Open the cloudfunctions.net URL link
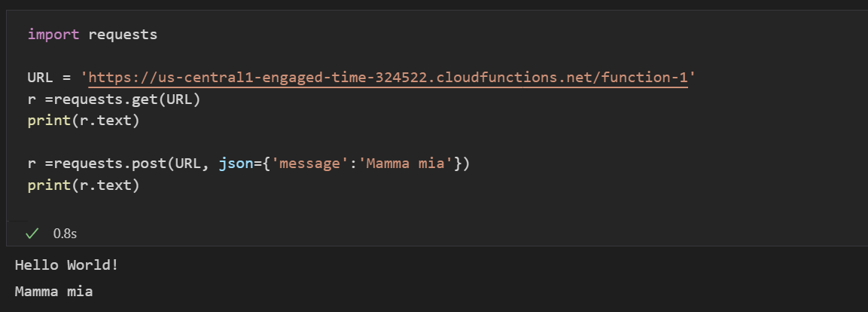 pyautogui.click(x=388, y=78)
